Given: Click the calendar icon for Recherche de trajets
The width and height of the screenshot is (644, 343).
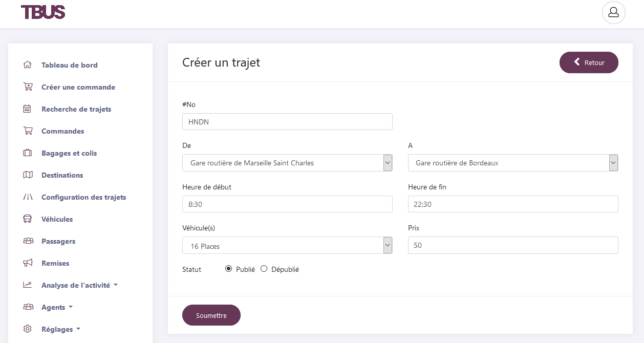Looking at the screenshot, I should point(28,109).
